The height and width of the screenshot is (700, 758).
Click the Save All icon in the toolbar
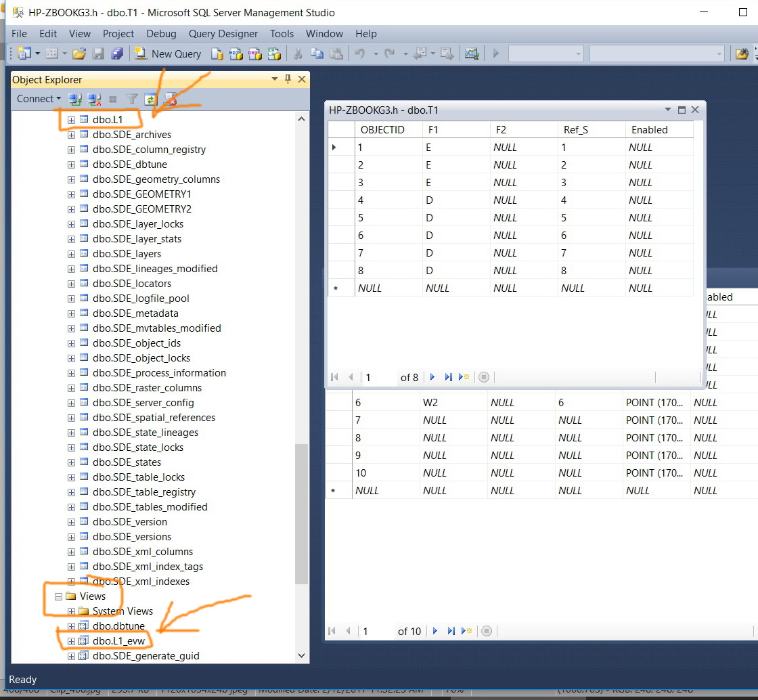(117, 53)
